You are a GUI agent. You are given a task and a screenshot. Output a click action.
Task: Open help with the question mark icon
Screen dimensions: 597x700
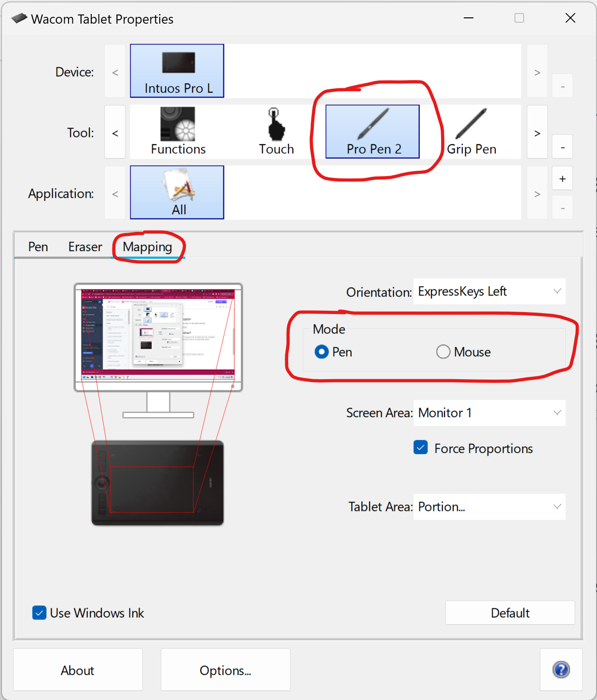[x=561, y=670]
